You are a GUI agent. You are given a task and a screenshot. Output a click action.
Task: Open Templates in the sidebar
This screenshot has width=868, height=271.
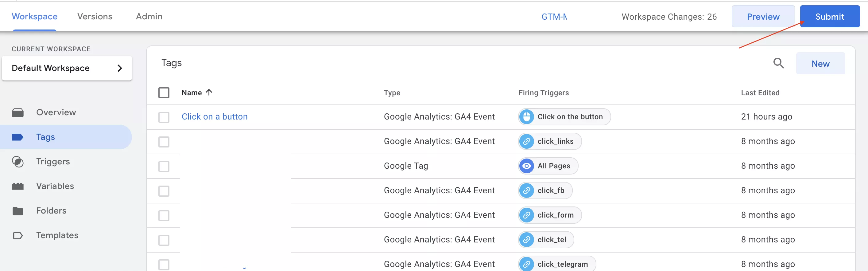tap(57, 236)
